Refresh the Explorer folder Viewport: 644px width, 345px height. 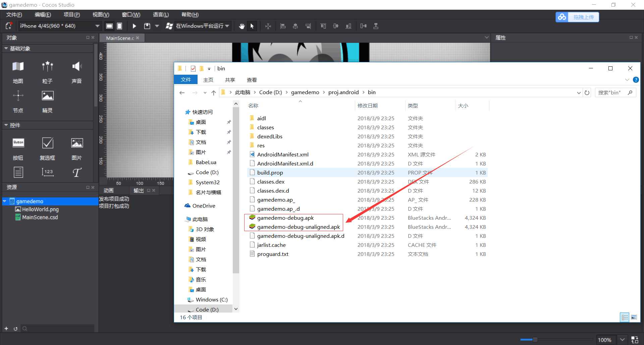click(x=587, y=93)
